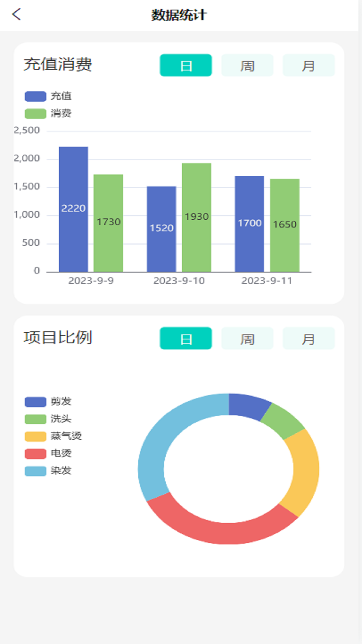Toggle 蒸气烫 legend item

(53, 436)
